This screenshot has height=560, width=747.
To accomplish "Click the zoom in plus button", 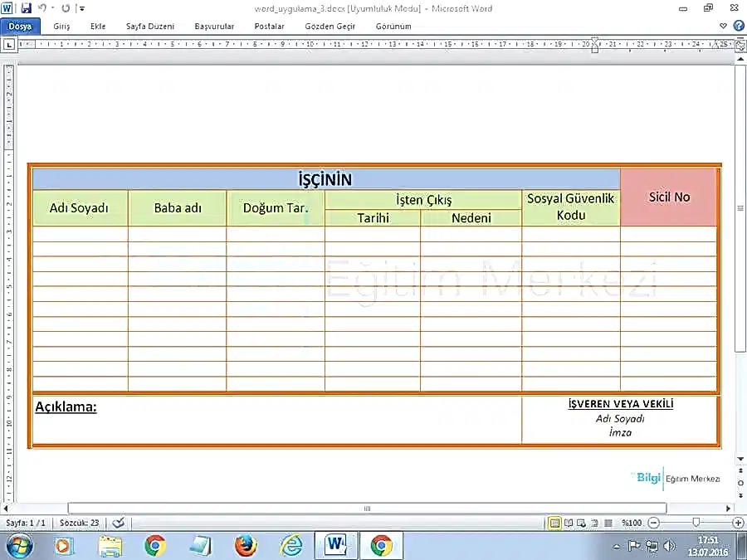I will pos(738,523).
